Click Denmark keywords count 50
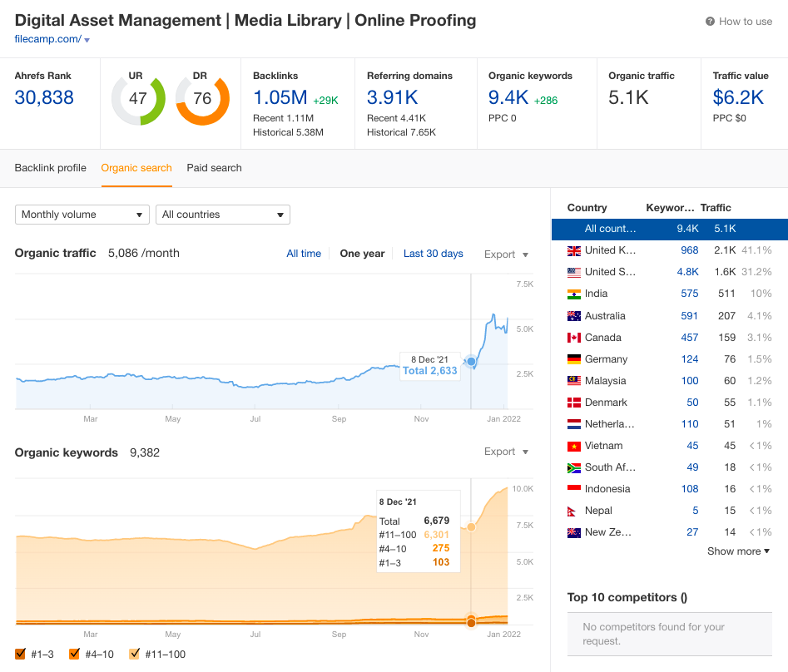 [692, 403]
